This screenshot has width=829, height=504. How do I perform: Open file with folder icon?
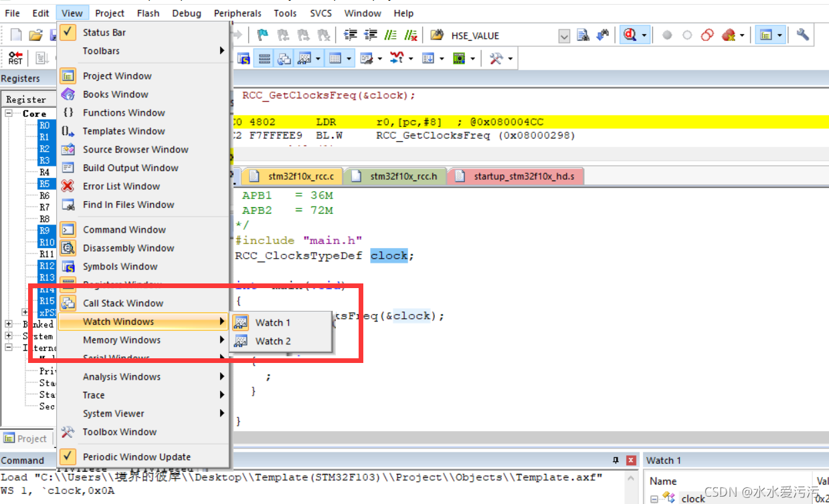pyautogui.click(x=36, y=35)
